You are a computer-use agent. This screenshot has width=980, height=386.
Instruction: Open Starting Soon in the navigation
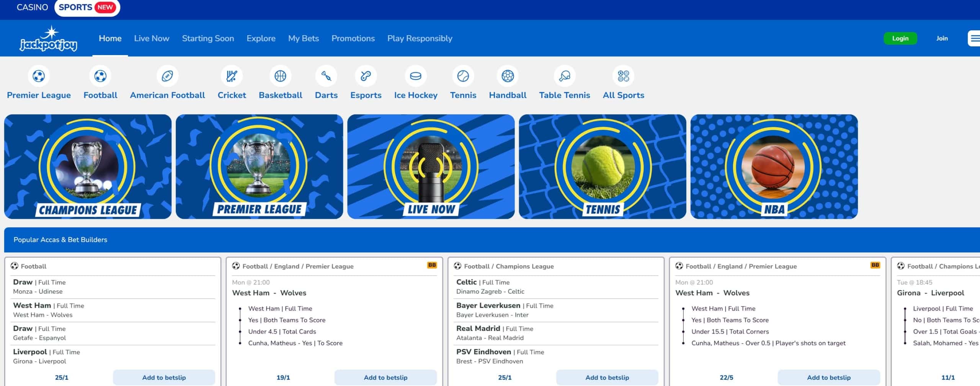208,38
